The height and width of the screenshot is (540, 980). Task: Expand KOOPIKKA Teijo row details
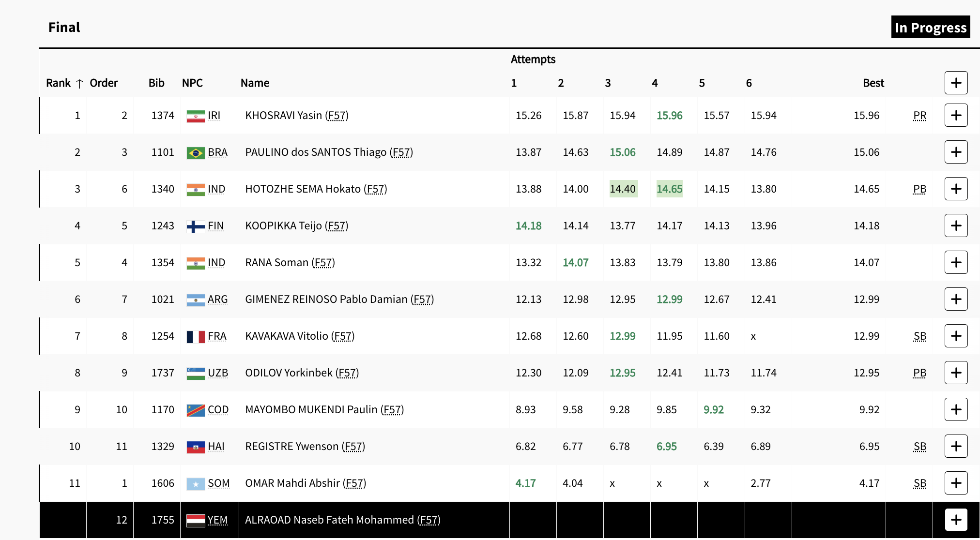pyautogui.click(x=956, y=225)
